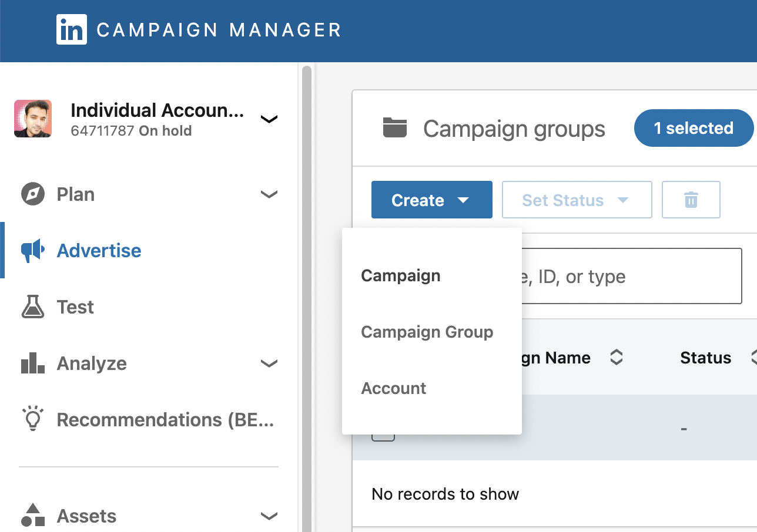
Task: Choose Campaign Group from the Create menu
Action: pyautogui.click(x=427, y=332)
